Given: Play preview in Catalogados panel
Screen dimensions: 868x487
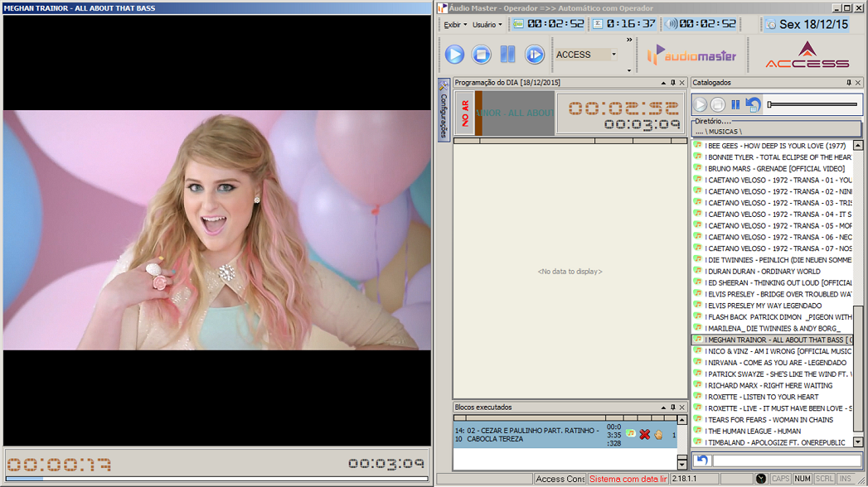Looking at the screenshot, I should point(701,104).
